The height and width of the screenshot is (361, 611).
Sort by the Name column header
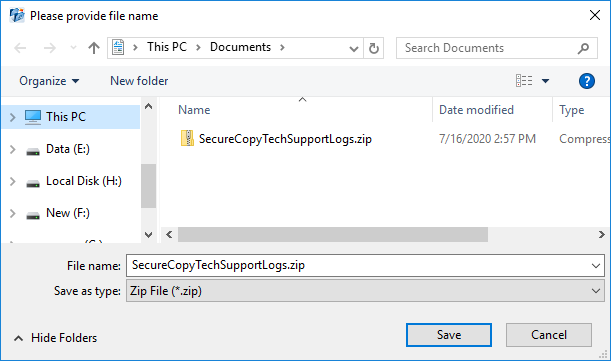pos(194,110)
